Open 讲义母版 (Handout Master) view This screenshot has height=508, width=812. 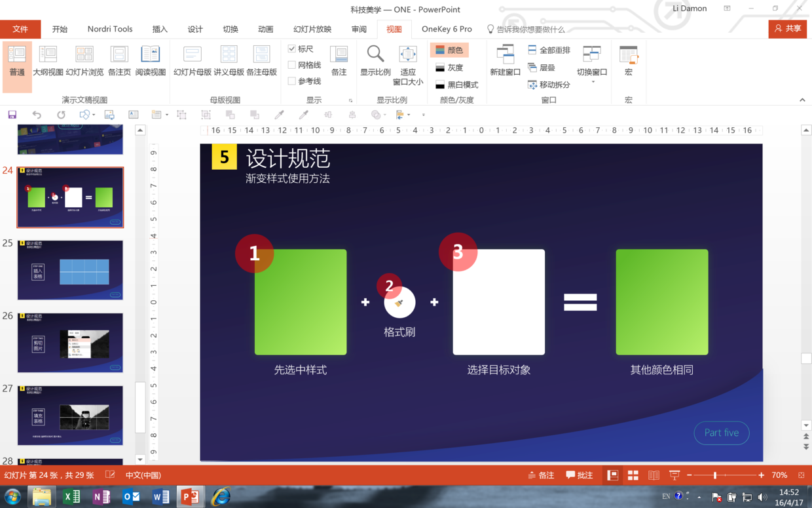[x=229, y=59]
